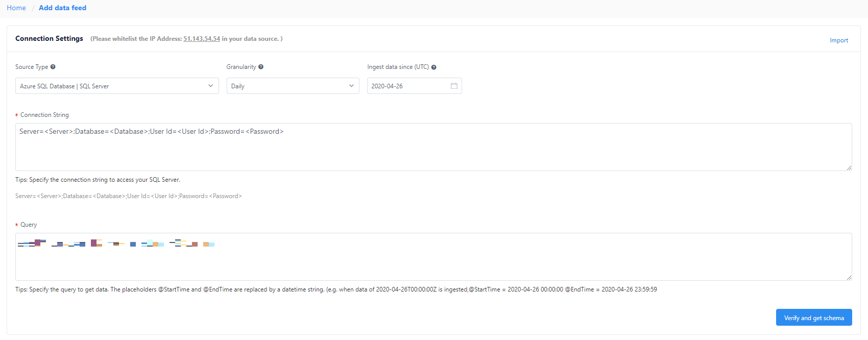Expand the Granularity Daily dropdown

click(x=293, y=86)
